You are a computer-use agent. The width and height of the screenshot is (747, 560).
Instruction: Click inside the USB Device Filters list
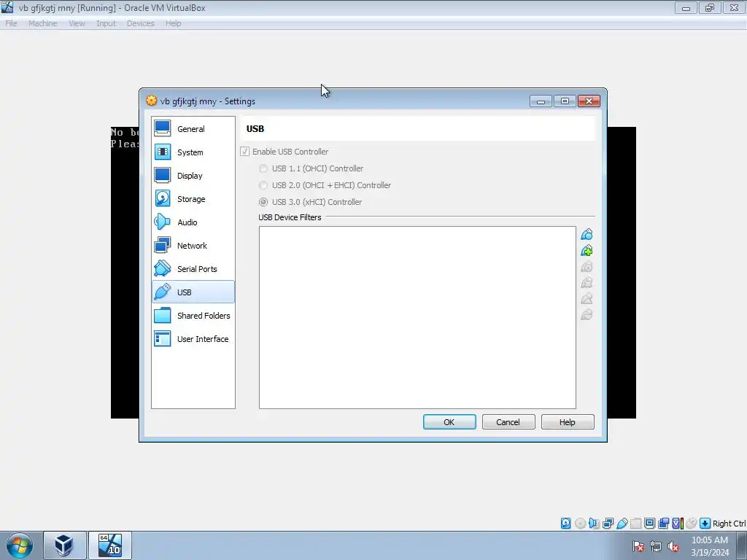pos(417,317)
